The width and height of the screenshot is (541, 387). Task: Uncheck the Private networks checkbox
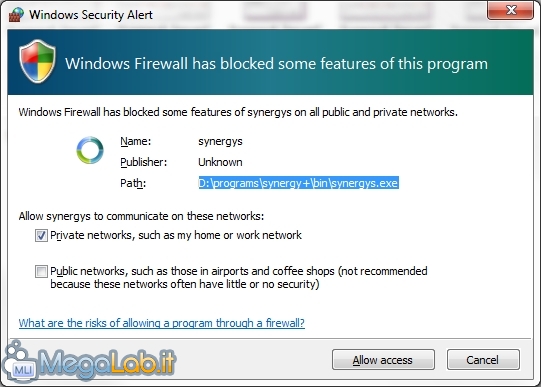(41, 236)
